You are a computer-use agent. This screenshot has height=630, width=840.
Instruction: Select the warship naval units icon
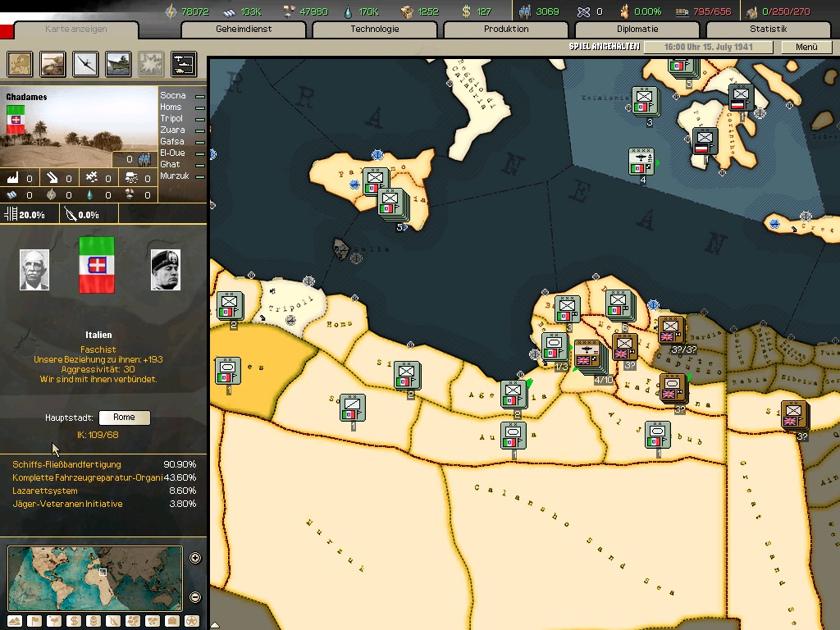118,64
